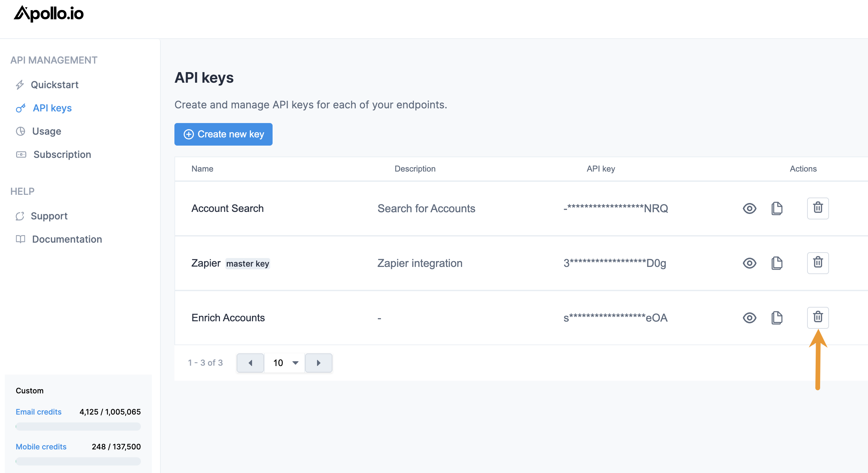Open the Subscription page
The image size is (868, 473).
62,154
